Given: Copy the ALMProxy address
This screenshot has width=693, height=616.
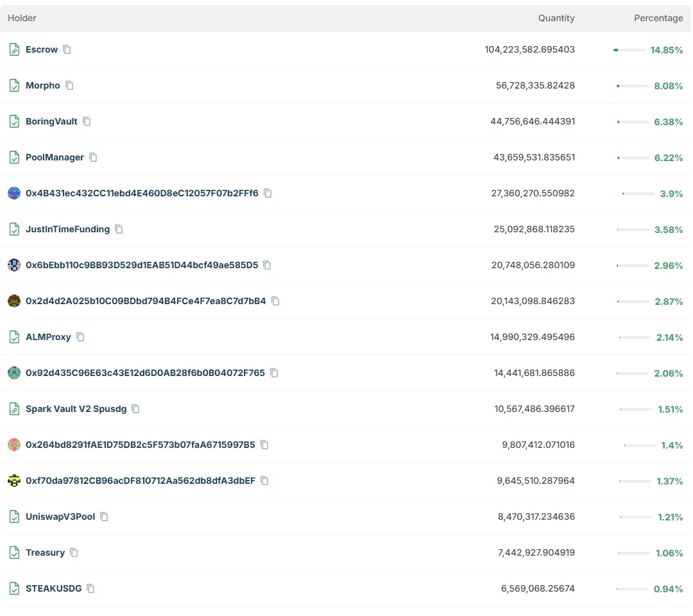Looking at the screenshot, I should (80, 337).
